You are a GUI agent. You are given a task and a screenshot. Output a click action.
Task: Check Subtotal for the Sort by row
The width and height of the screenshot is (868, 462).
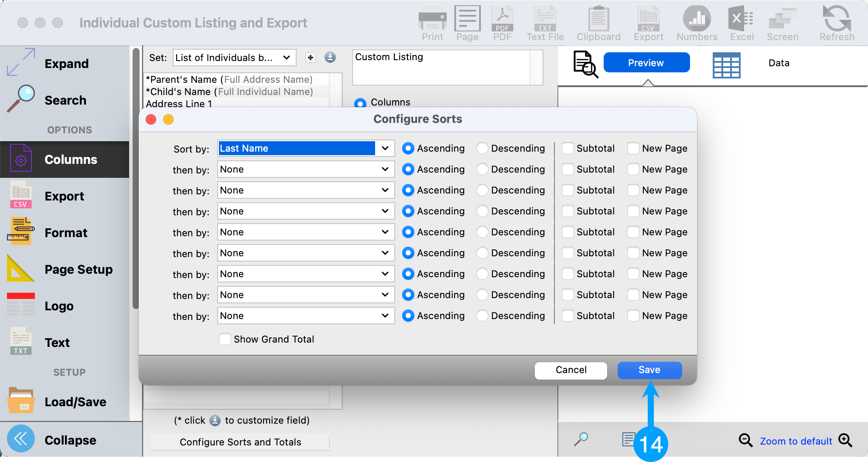coord(568,148)
